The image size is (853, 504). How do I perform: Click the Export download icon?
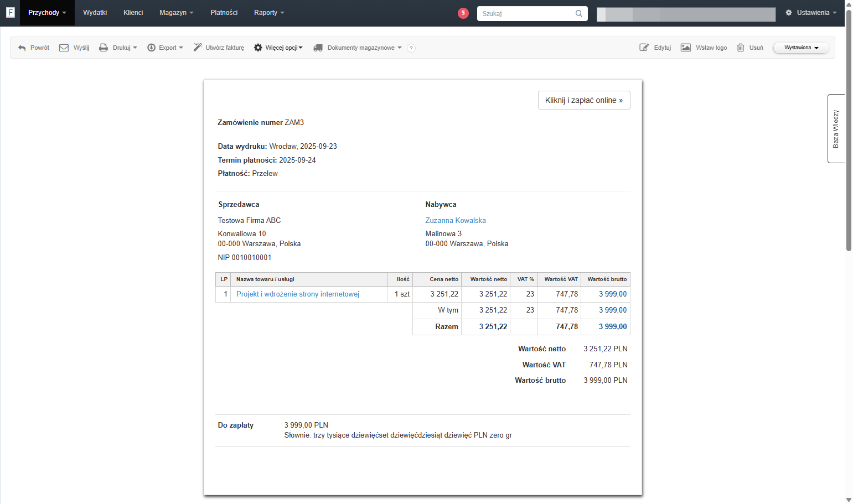pyautogui.click(x=151, y=48)
